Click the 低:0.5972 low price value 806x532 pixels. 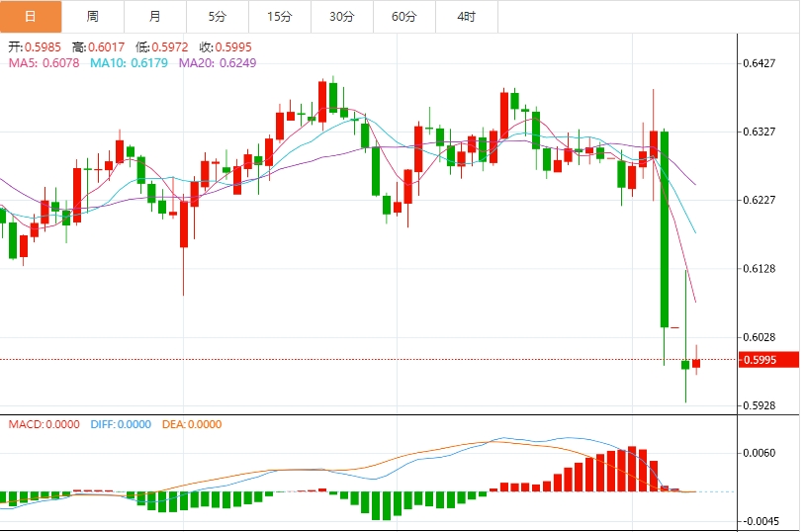(x=162, y=47)
